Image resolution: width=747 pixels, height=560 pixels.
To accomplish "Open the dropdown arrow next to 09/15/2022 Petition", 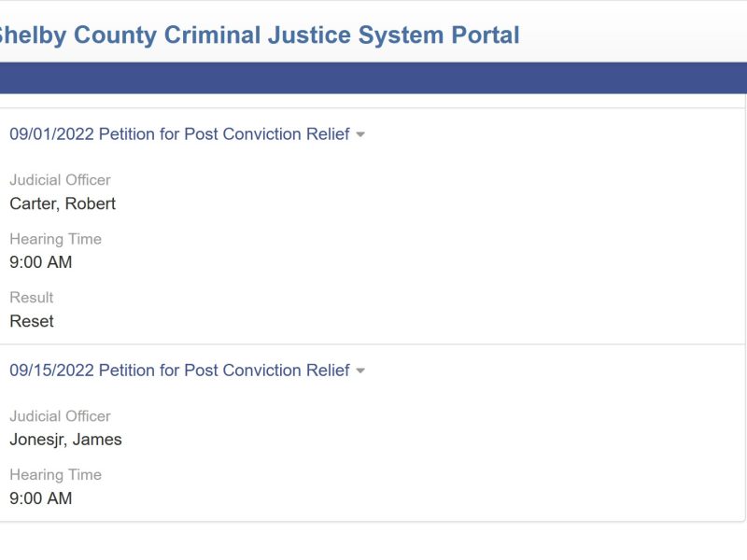I will [360, 371].
